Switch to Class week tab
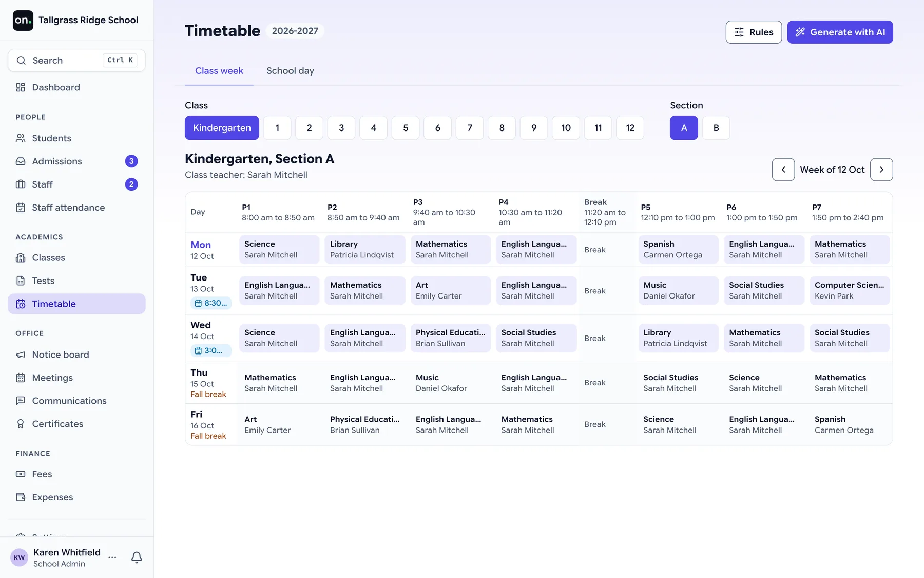This screenshot has height=578, width=924. tap(219, 71)
